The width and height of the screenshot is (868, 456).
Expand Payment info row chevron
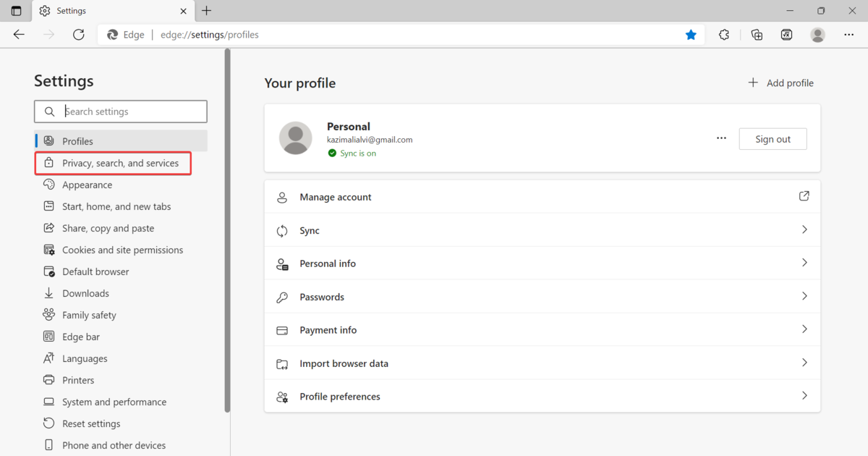pyautogui.click(x=804, y=329)
